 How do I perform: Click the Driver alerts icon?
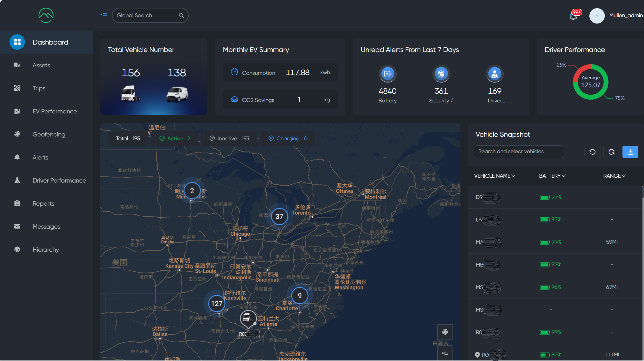coord(495,74)
